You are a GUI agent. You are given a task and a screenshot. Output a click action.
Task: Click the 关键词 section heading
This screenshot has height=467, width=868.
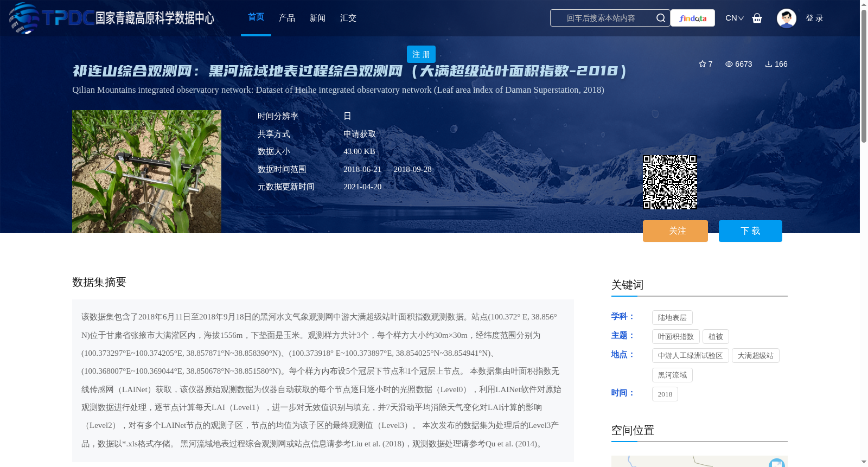point(628,285)
